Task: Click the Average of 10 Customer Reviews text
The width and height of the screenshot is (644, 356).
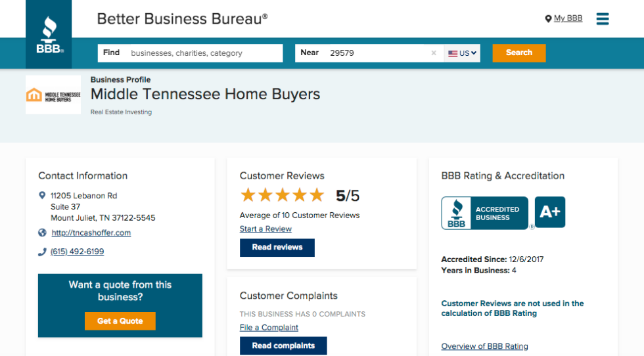Action: coord(300,215)
